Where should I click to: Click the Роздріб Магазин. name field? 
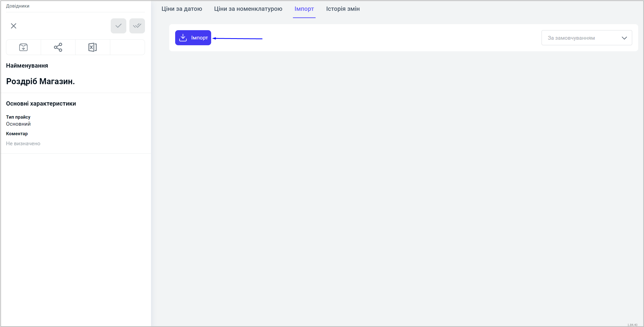point(41,81)
